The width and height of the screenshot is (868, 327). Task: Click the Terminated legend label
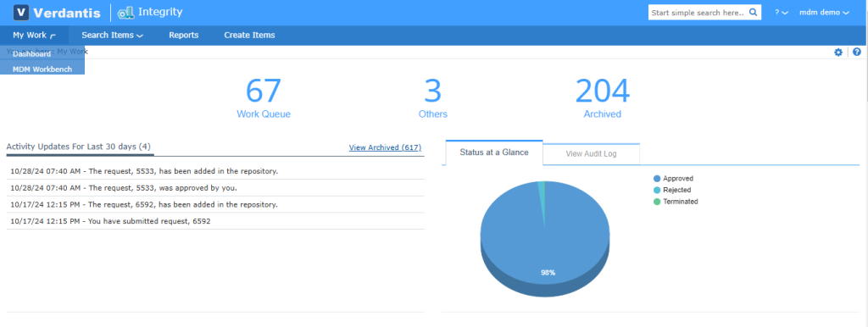pyautogui.click(x=681, y=202)
